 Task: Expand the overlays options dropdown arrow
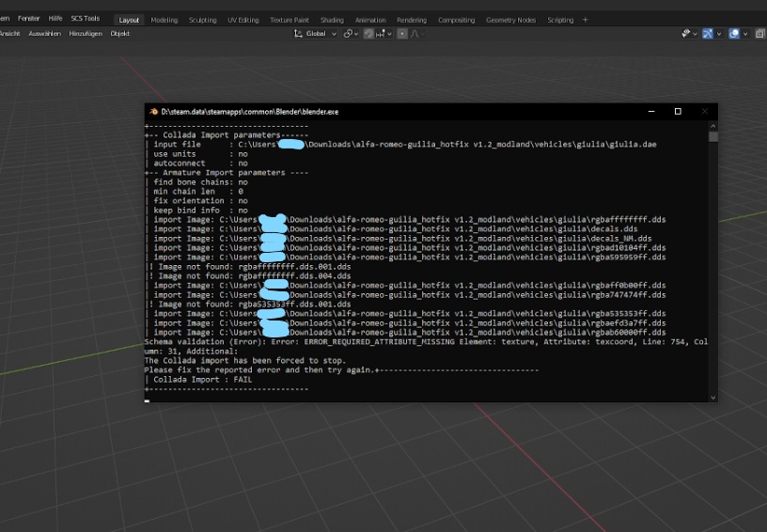click(x=745, y=34)
